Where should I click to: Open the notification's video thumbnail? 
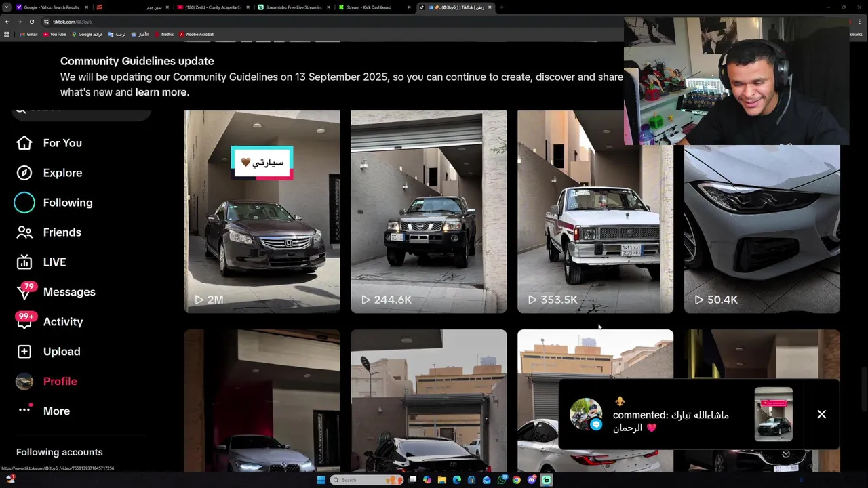773,414
